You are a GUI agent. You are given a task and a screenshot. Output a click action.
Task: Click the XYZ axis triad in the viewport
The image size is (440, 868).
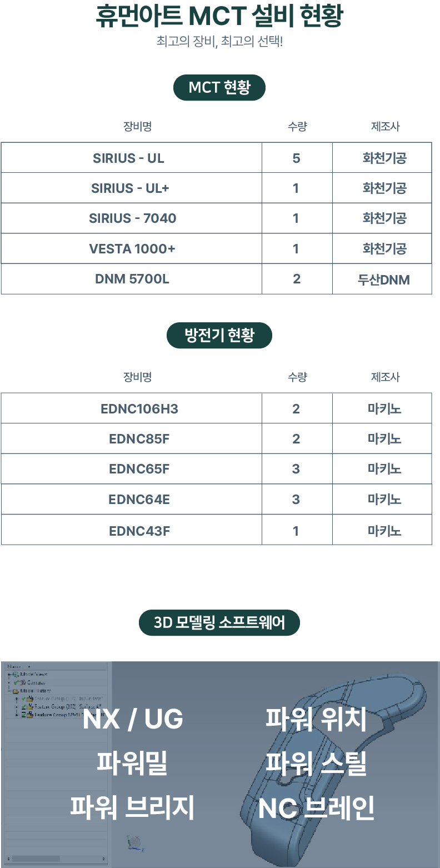click(134, 843)
